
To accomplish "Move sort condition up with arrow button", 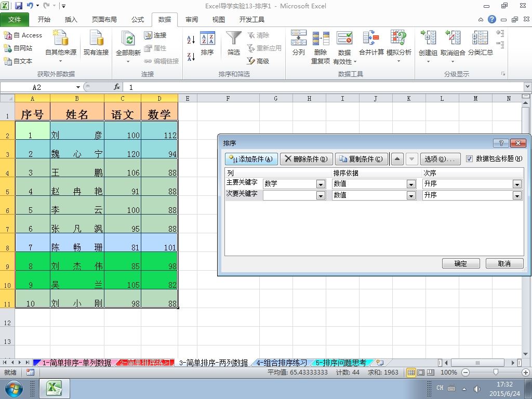I will pyautogui.click(x=397, y=159).
